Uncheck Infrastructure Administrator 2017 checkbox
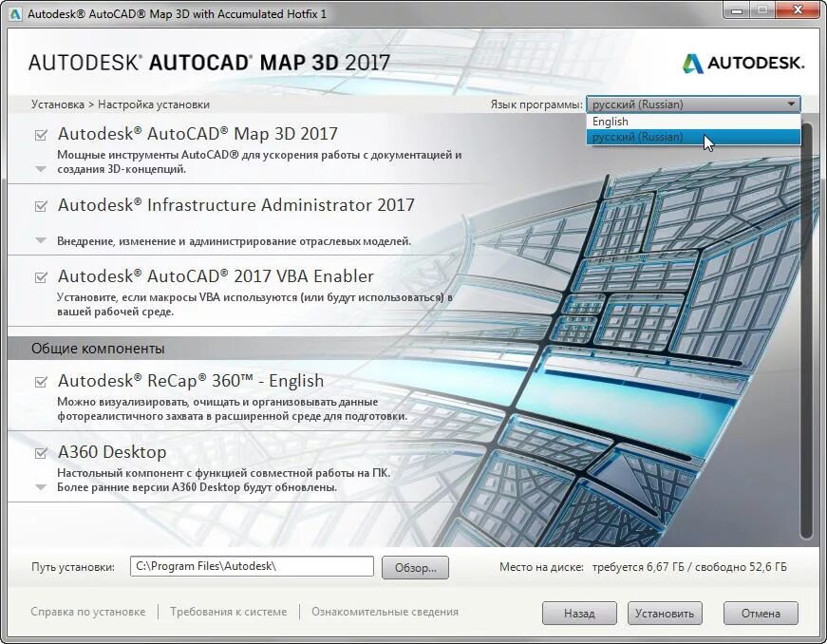The height and width of the screenshot is (644, 827). point(41,206)
